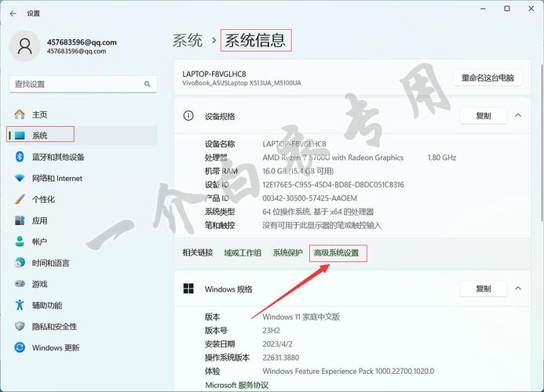Click the search magnifier icon
This screenshot has width=544, height=392.
(148, 84)
